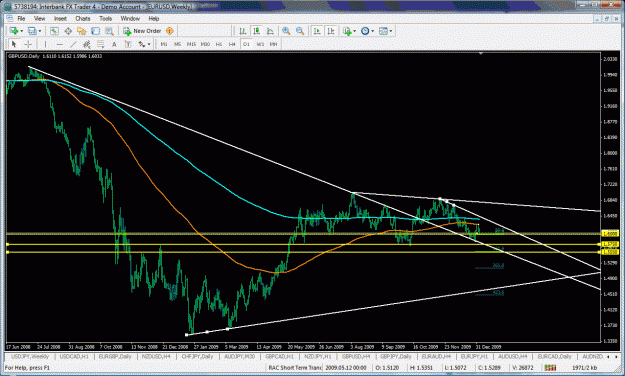This screenshot has height=376, width=625.
Task: Expand the Indicators dropdown arrow
Action: pyautogui.click(x=354, y=31)
